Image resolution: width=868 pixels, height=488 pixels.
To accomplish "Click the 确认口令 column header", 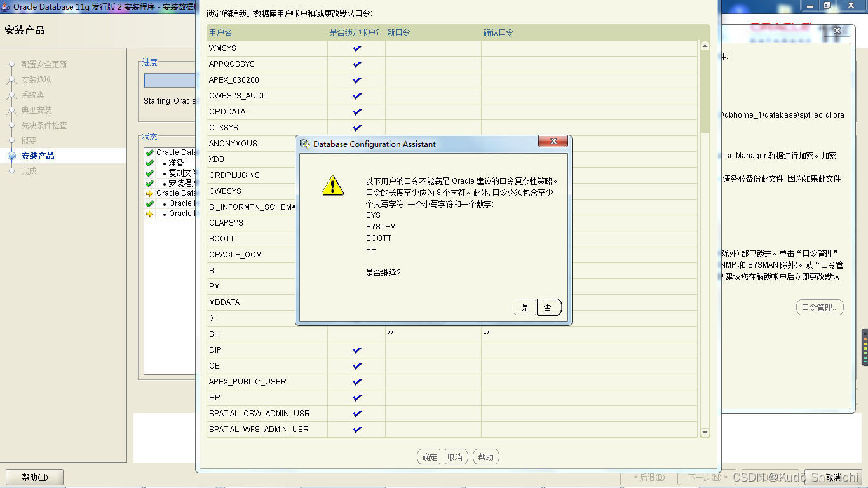I will pos(498,32).
